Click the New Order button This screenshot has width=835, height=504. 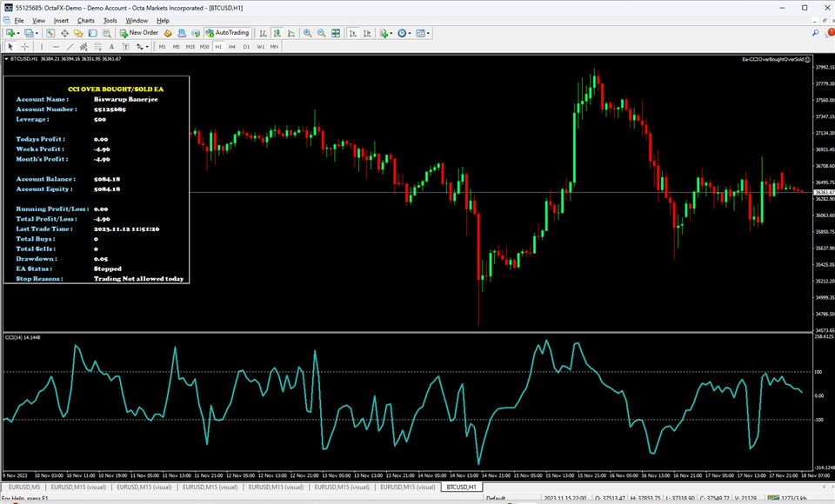pos(139,33)
